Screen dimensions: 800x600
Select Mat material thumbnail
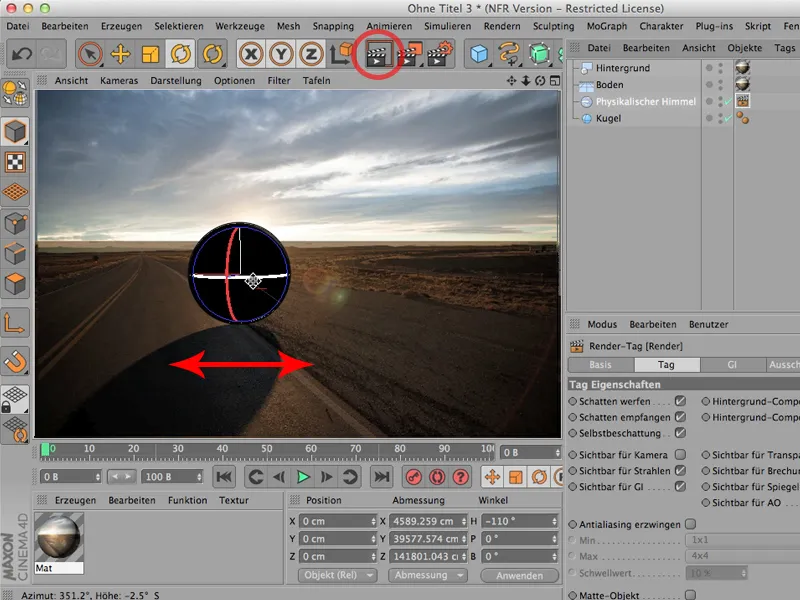point(59,538)
